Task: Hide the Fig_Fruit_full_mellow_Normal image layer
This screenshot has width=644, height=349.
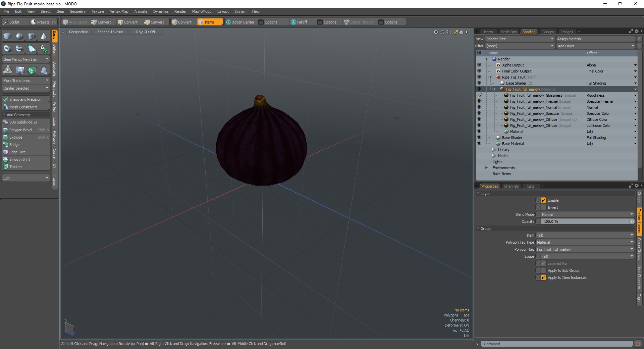Action: [x=479, y=107]
